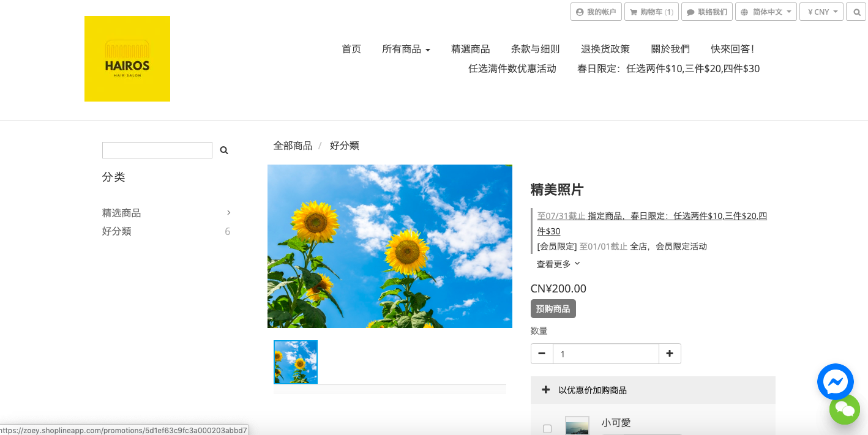Open 精選商品 in the navigation menu
This screenshot has width=868, height=435.
pos(470,49)
